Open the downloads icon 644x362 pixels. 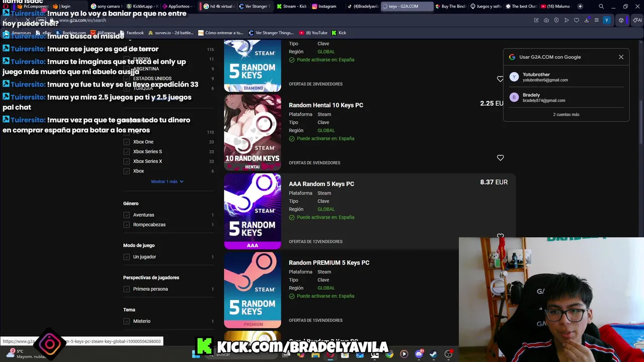pyautogui.click(x=587, y=20)
